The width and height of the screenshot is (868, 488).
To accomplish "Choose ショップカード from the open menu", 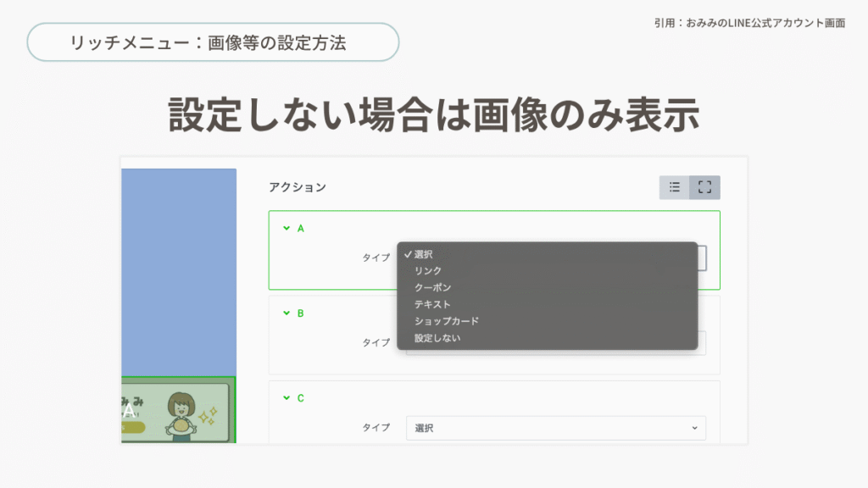I will 446,322.
